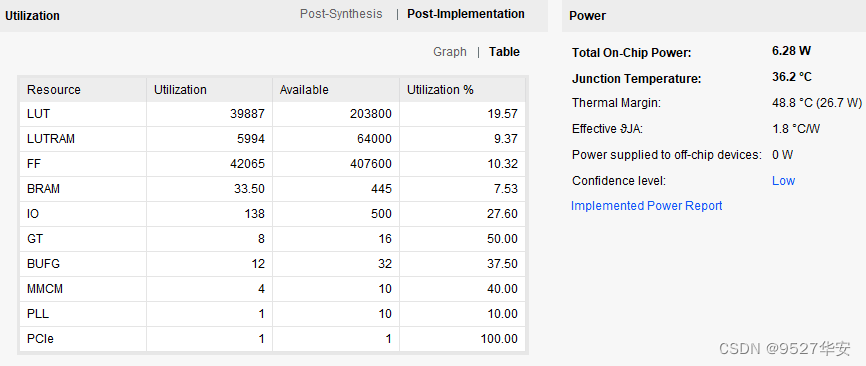Select the BUFG resource row
Viewport: 866px width, 366px height.
pyautogui.click(x=273, y=264)
